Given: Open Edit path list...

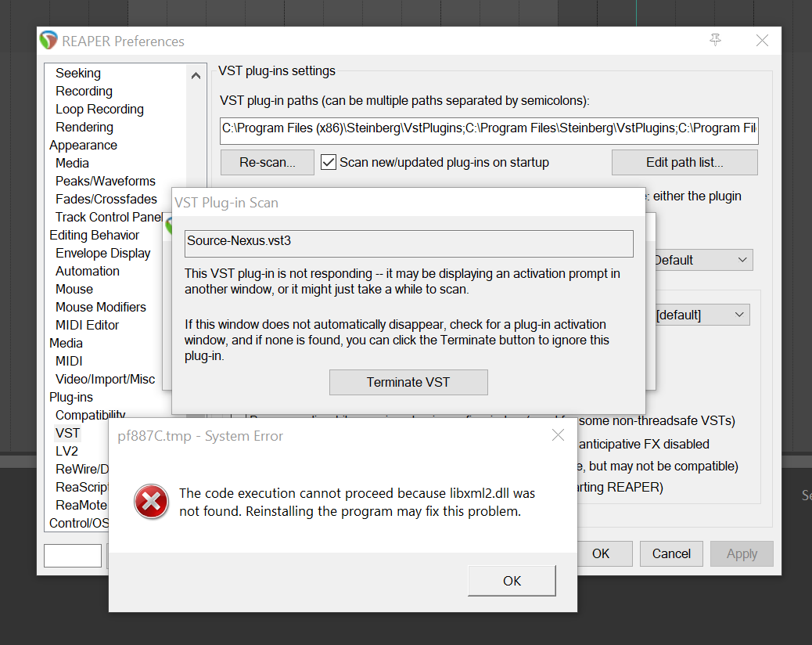Looking at the screenshot, I should click(x=684, y=163).
